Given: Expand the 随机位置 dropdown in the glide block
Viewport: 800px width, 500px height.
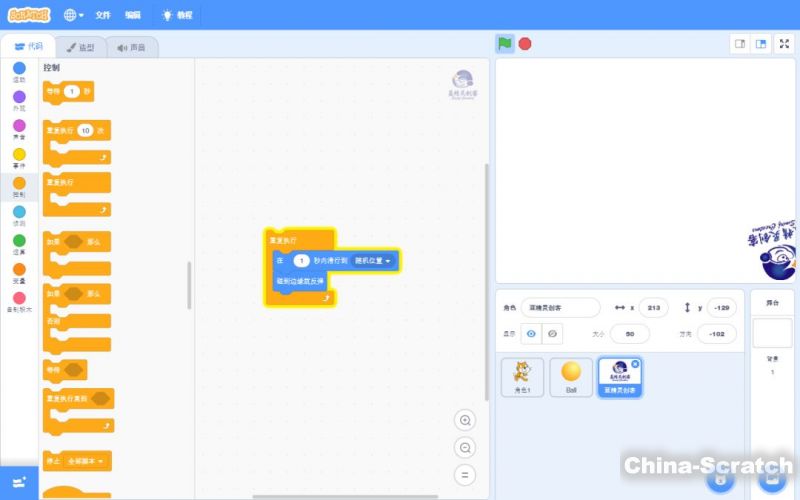Looking at the screenshot, I should (x=374, y=260).
